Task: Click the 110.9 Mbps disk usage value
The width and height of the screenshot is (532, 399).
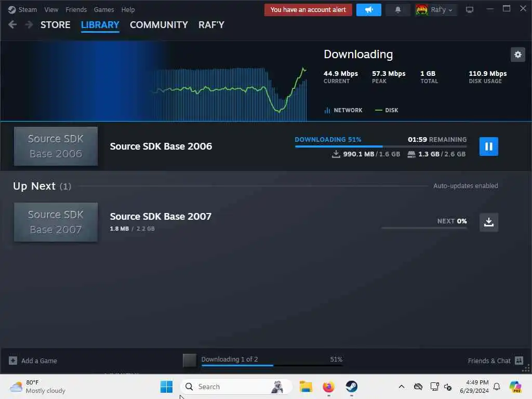Action: tap(487, 73)
